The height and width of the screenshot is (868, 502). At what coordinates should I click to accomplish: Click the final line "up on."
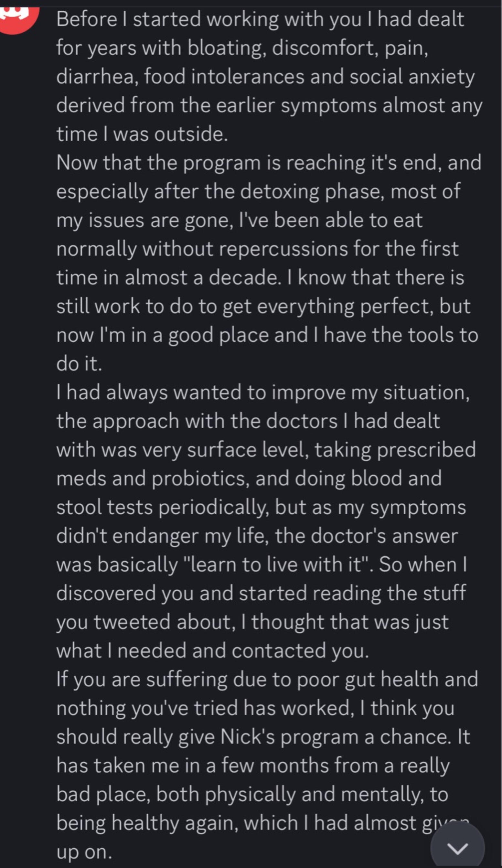pyautogui.click(x=84, y=852)
